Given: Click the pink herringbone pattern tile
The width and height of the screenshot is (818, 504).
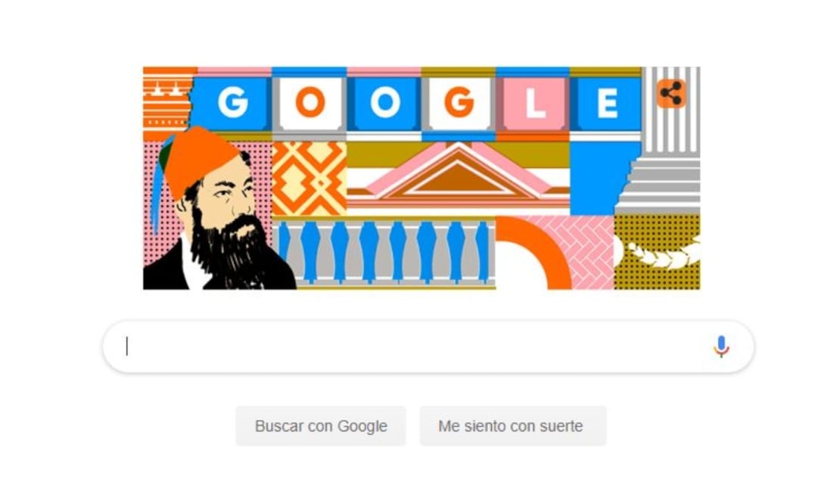Looking at the screenshot, I should click(592, 253).
